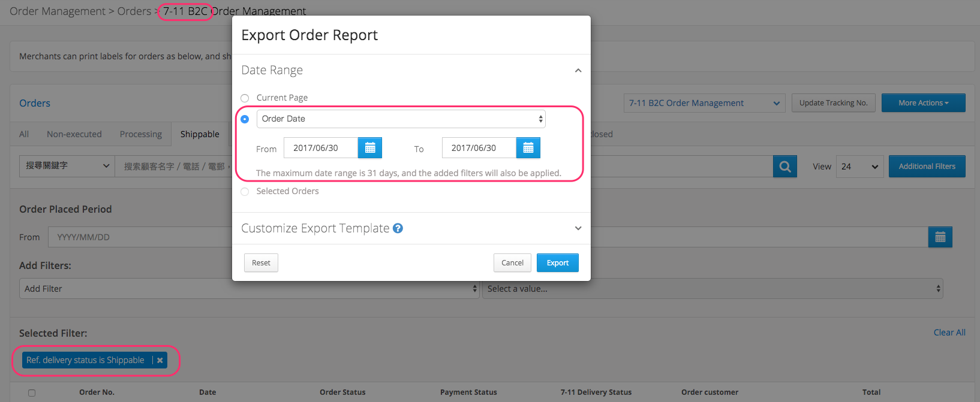
Task: Tick the select-all checkbox in table header
Action: [32, 393]
